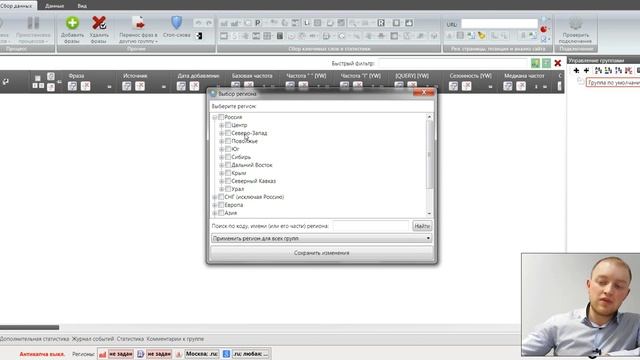This screenshot has height=360, width=640.
Task: Expand the Северный Кавказ tree node
Action: (222, 181)
